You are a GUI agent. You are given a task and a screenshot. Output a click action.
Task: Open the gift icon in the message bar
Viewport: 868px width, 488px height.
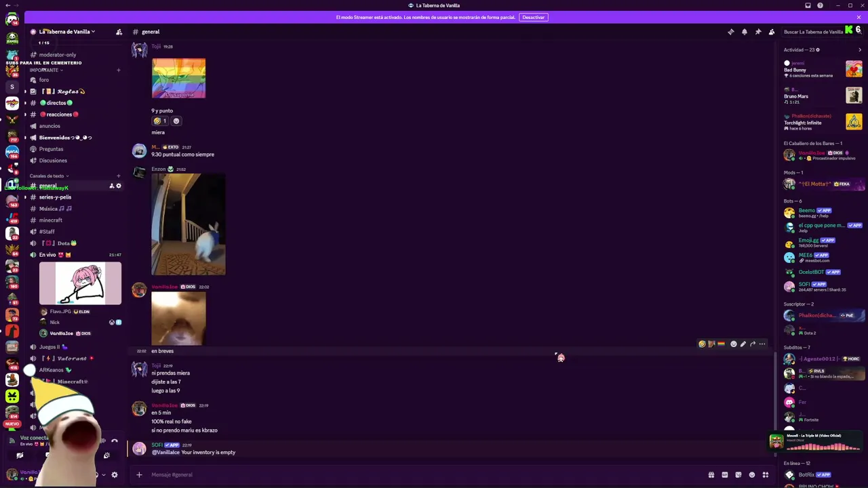pyautogui.click(x=711, y=474)
